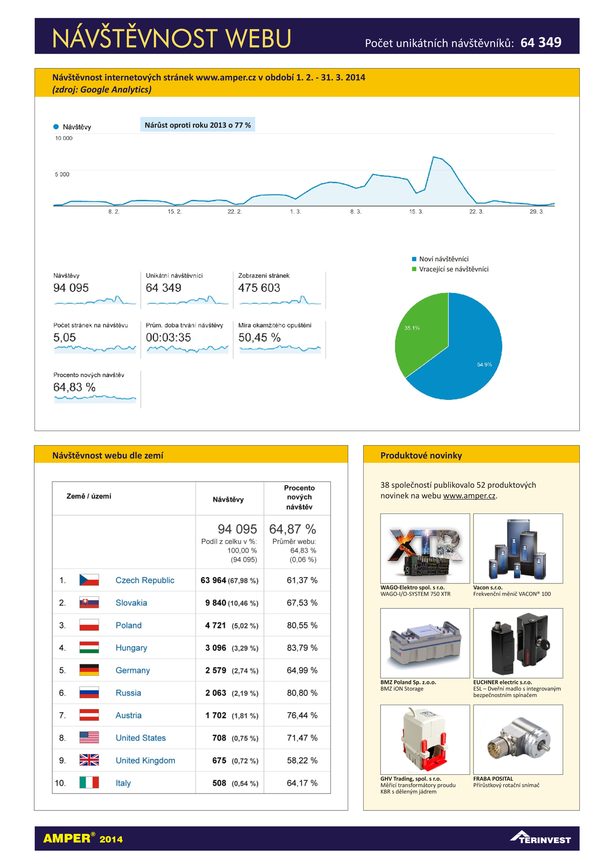Click the '15. 3.' date label on chart axis

416,212
